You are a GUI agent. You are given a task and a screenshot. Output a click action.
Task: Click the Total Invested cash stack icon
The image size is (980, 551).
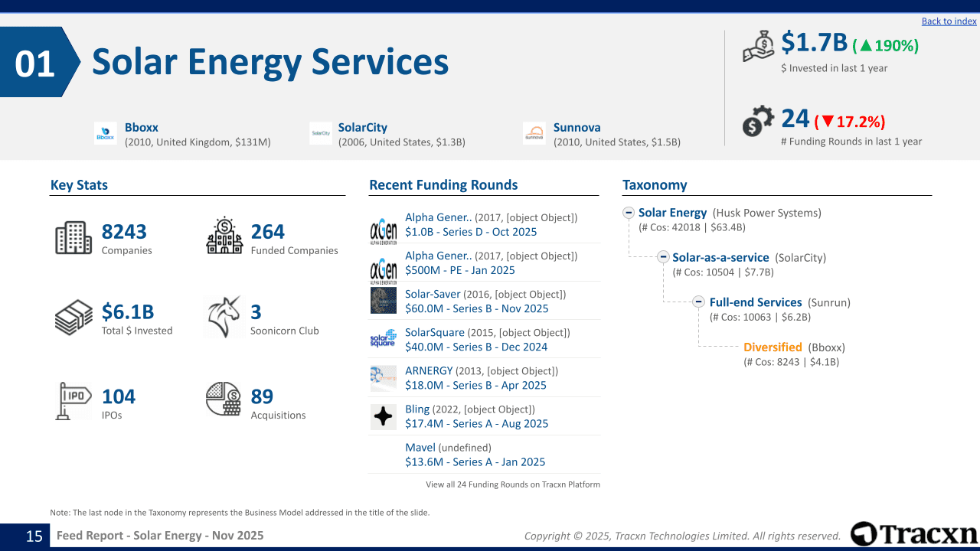(73, 318)
